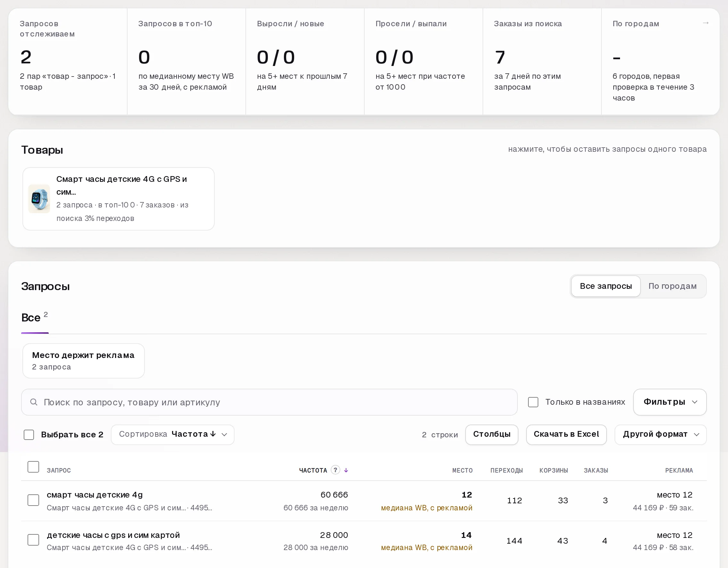The image size is (728, 568).
Task: Click place value 14 in second row
Action: 466,535
